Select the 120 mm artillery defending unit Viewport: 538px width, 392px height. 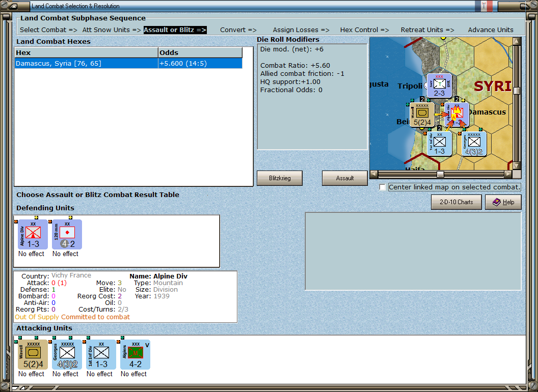pos(67,235)
